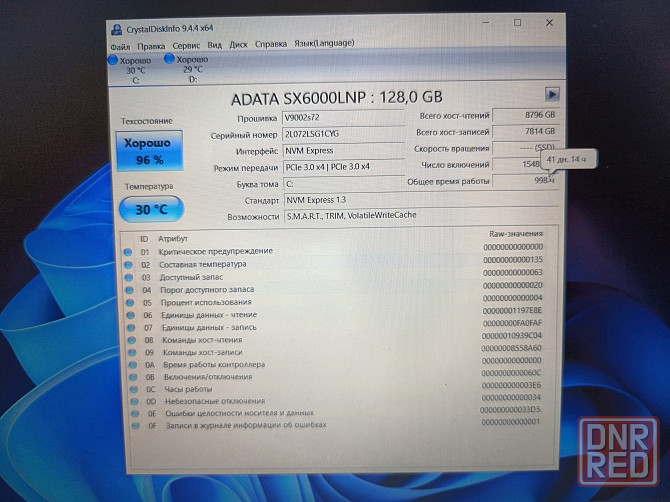The width and height of the screenshot is (670, 502).
Task: Click status dot for attribute 01
Action: coord(128,252)
